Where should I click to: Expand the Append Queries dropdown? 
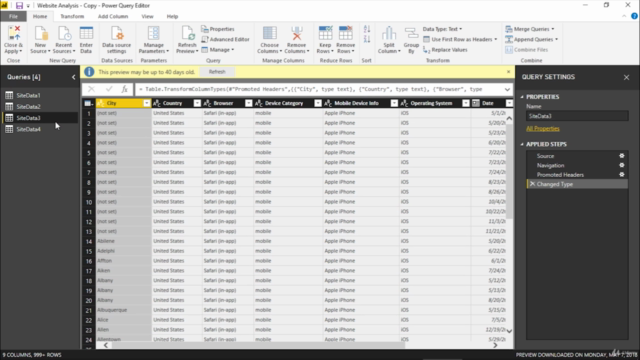pos(556,39)
